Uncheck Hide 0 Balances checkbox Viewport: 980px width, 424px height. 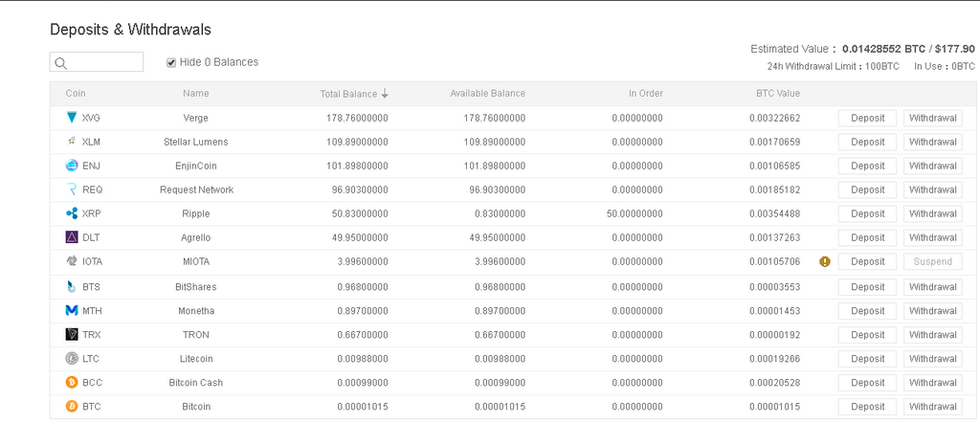point(171,62)
